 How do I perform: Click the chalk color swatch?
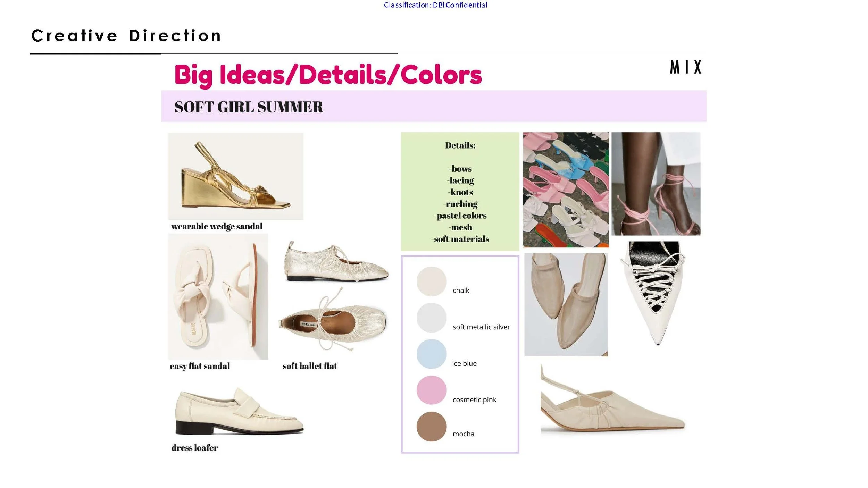click(431, 281)
